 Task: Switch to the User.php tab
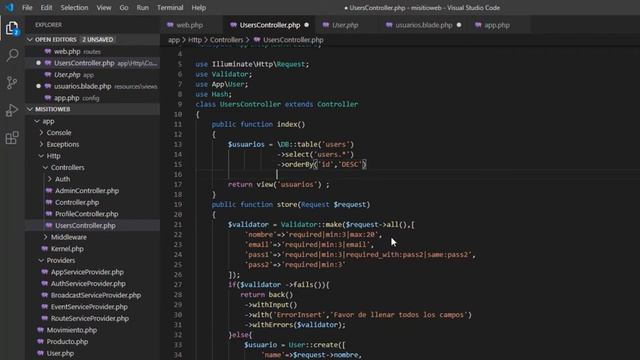(345, 25)
